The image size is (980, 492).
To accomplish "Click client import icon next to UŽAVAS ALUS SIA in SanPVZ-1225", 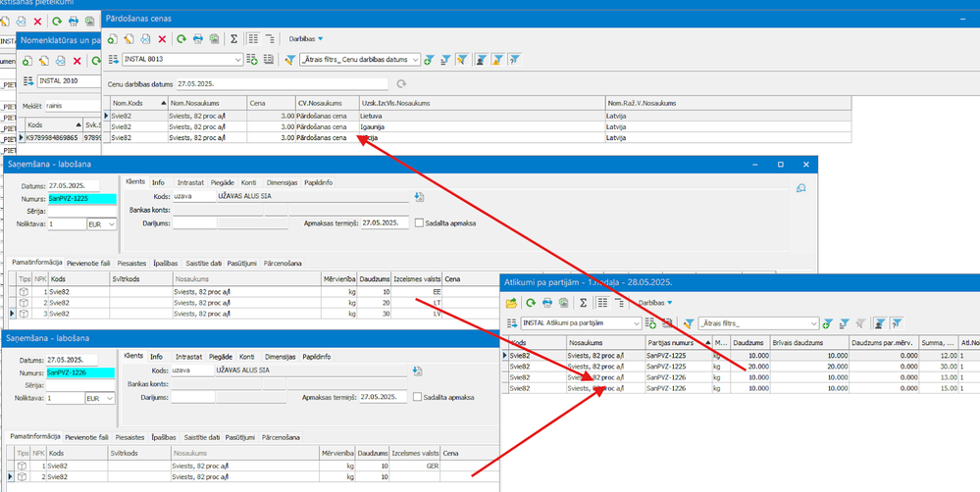I will click(419, 197).
